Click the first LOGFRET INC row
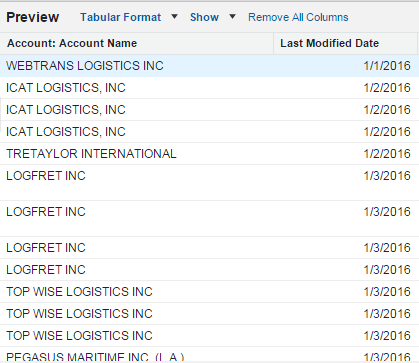The width and height of the screenshot is (419, 363). [x=209, y=182]
